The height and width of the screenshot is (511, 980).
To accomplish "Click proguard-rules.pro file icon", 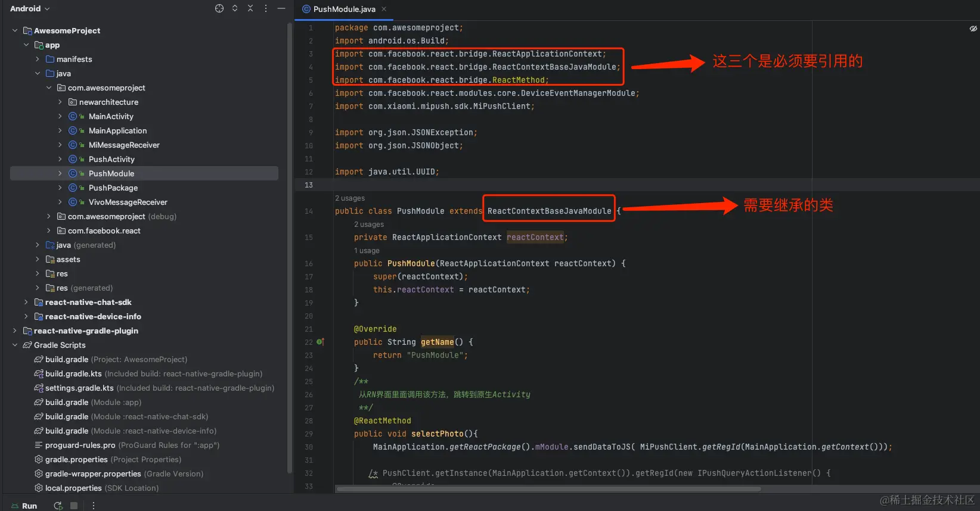I will click(x=39, y=445).
